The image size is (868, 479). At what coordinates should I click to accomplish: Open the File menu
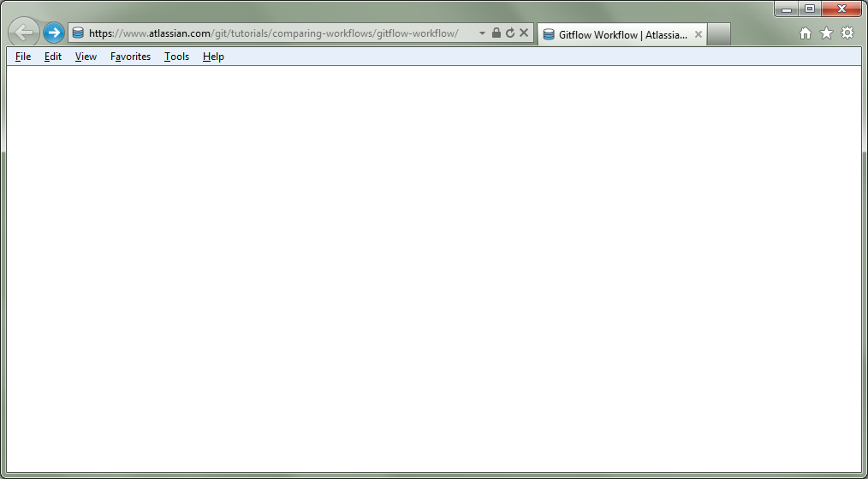click(23, 57)
